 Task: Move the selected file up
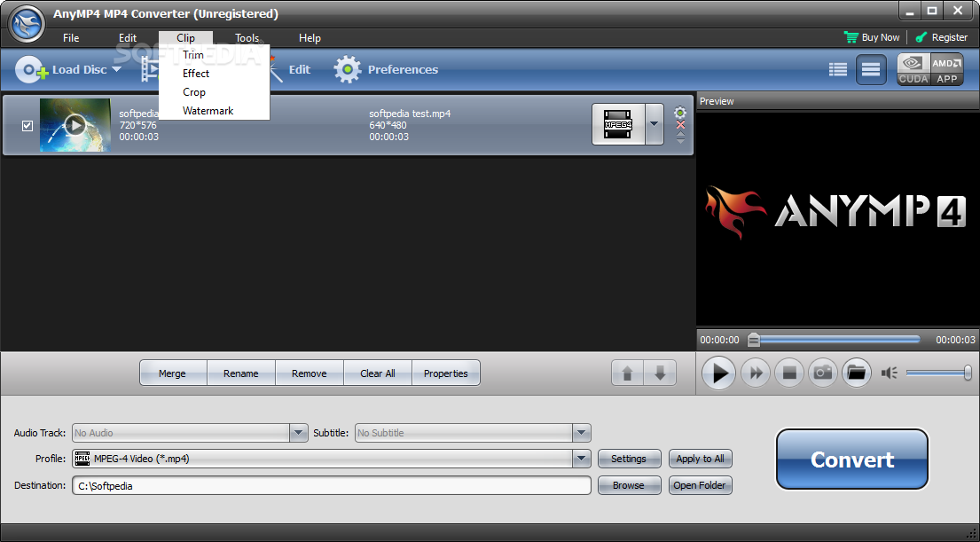click(628, 373)
